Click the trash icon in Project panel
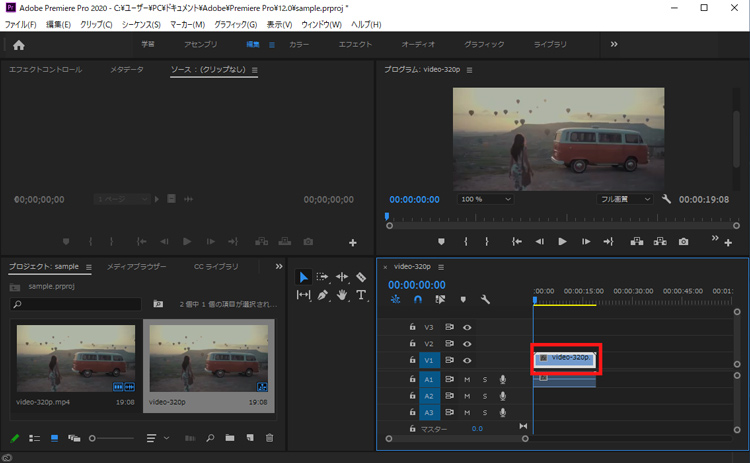The height and width of the screenshot is (463, 750). (268, 438)
